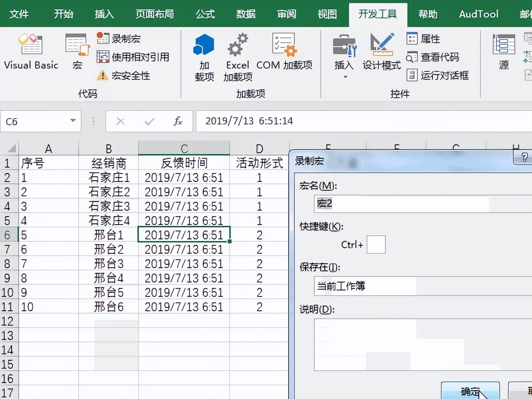Click the Ctrl+ shortcut key field

[x=376, y=244]
